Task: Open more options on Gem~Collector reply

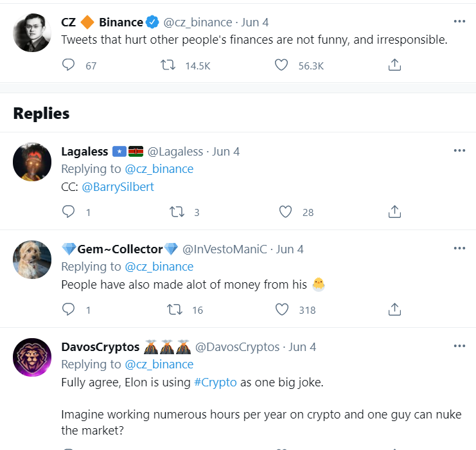Action: click(x=459, y=248)
